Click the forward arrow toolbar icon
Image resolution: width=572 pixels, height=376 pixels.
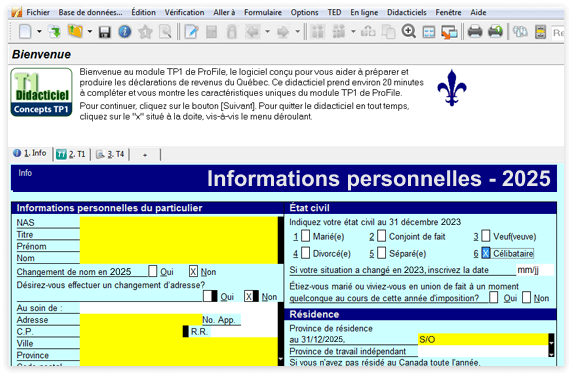[x=283, y=32]
